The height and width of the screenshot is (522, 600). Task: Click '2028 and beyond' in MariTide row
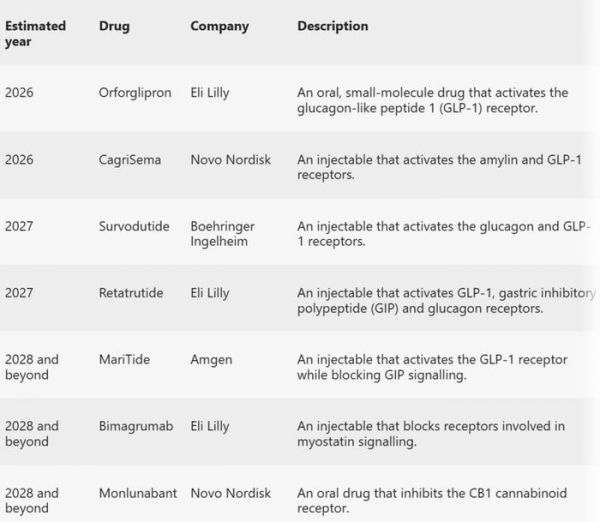pyautogui.click(x=32, y=367)
